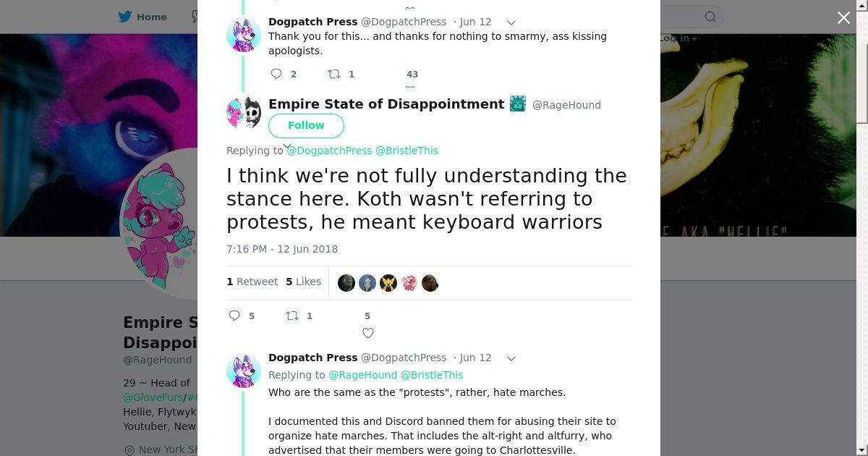This screenshot has width=868, height=456.
Task: Open the @BristleThis mention in the main tweet's Replying to line
Action: [407, 151]
